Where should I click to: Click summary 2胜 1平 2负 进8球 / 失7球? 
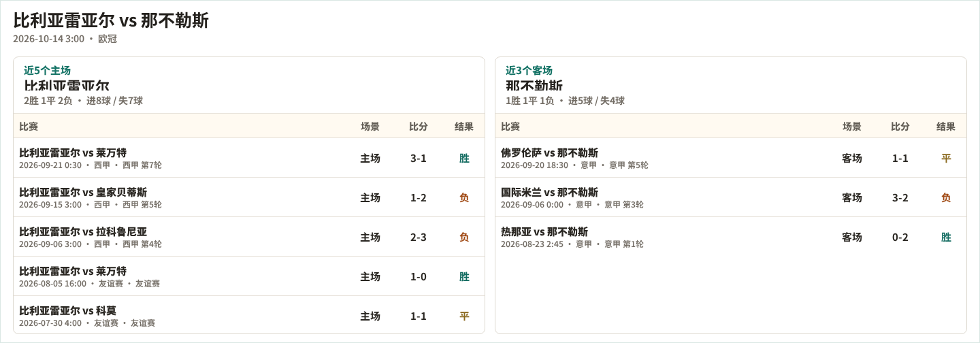[x=83, y=101]
